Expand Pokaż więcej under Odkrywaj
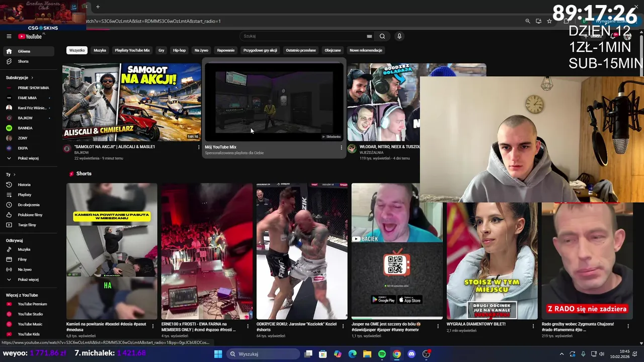 [28, 280]
